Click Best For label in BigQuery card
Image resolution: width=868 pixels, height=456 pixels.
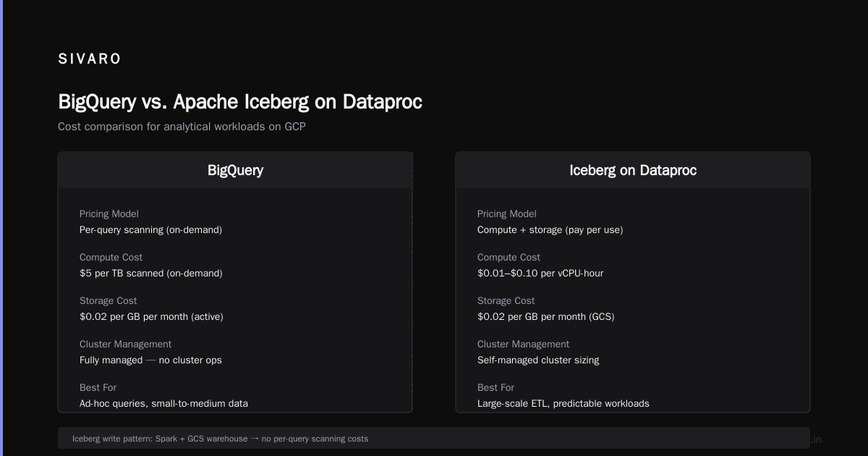98,388
